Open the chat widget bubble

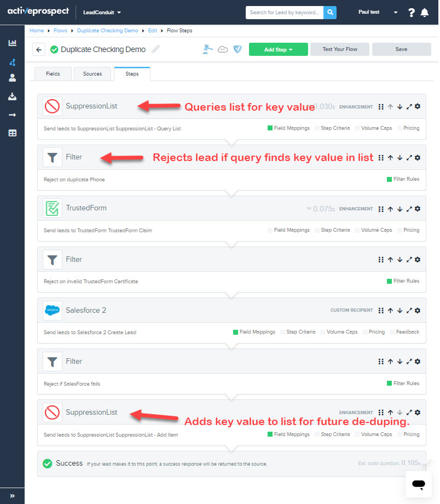click(419, 484)
